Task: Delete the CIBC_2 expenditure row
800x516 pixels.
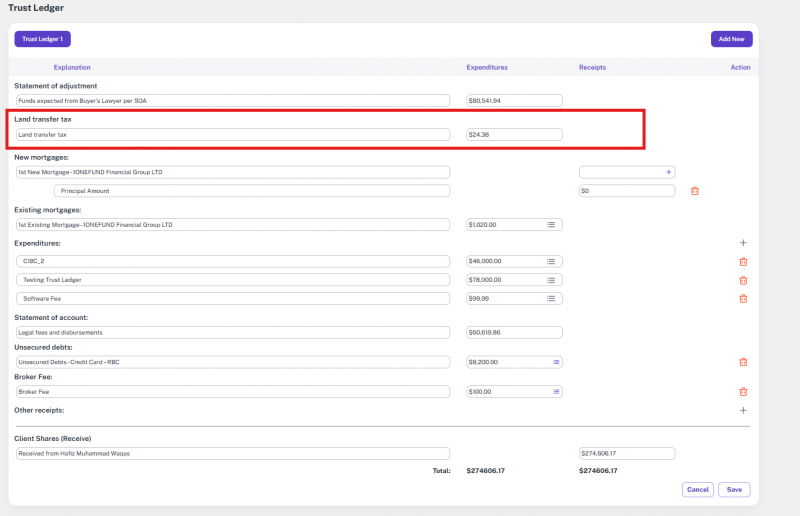Action: tap(742, 261)
